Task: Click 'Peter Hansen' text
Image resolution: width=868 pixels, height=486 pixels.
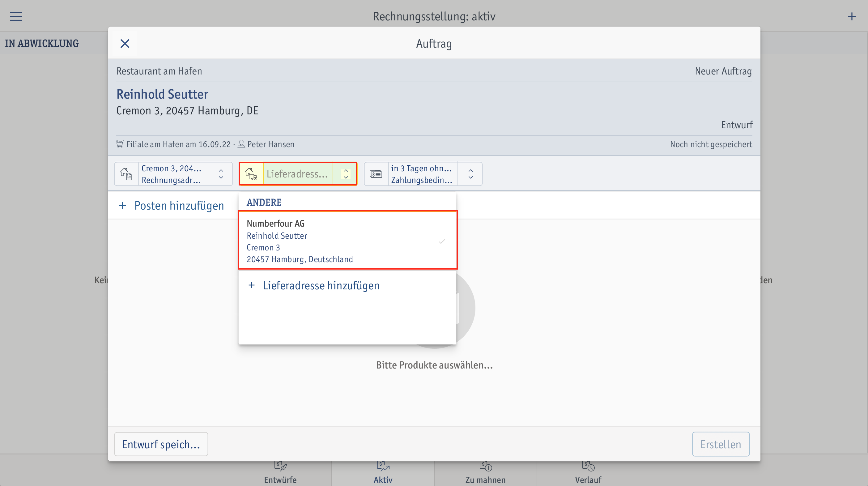Action: pyautogui.click(x=270, y=144)
